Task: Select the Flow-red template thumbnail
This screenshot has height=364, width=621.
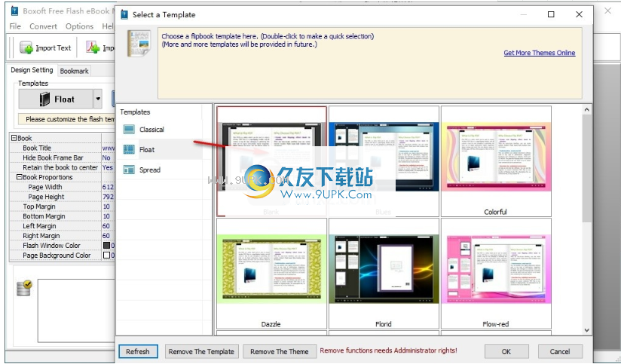Action: click(x=496, y=274)
